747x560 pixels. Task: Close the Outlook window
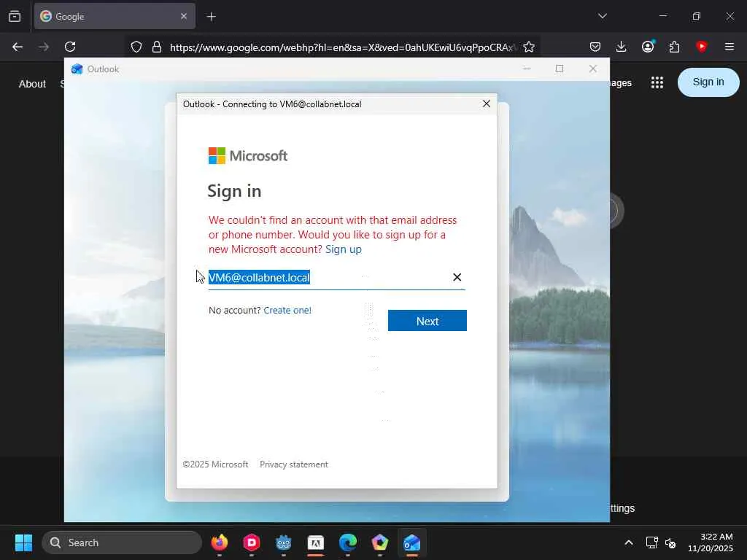[592, 69]
